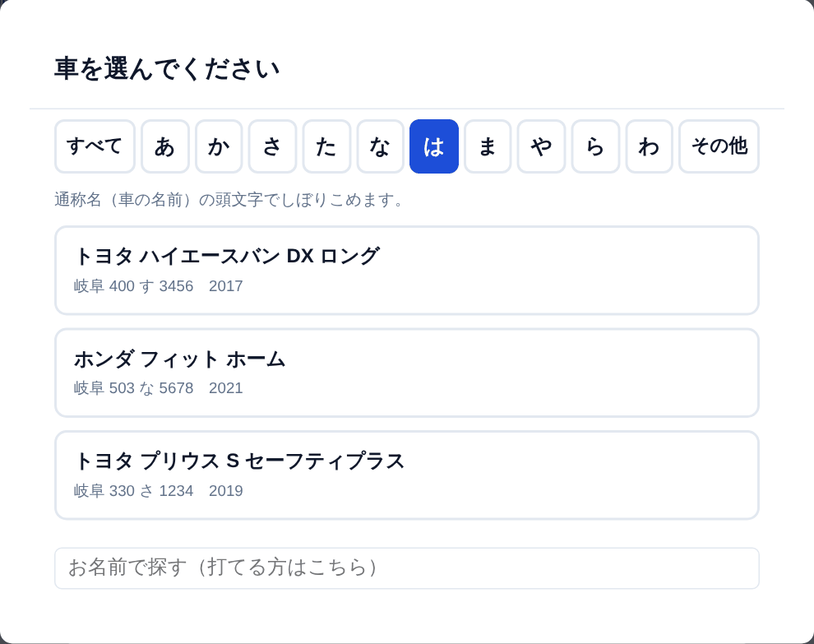Screen dimensions: 814x644
Task: Select the すべて filter tab
Action: pyautogui.click(x=95, y=146)
